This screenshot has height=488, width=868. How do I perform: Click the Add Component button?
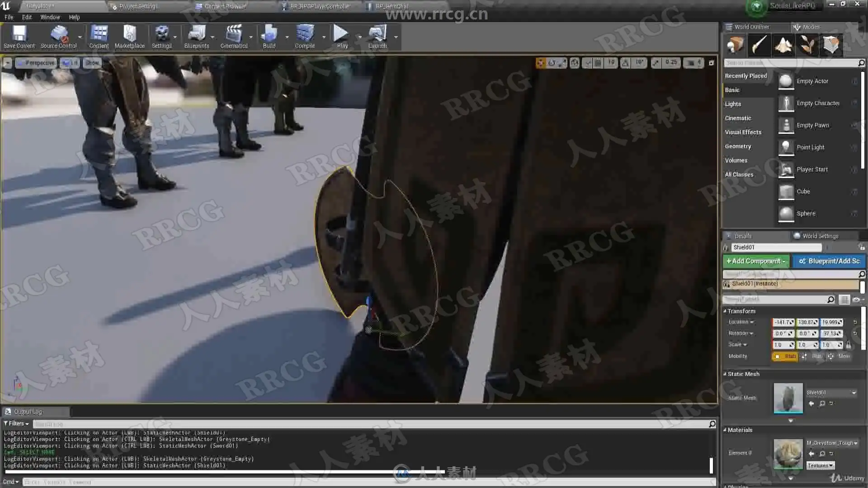coord(756,261)
